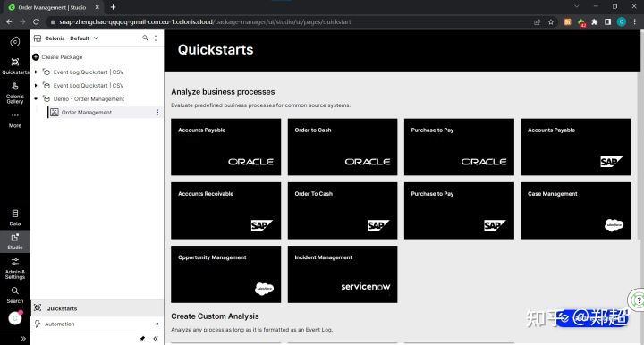Viewport: 644px width, 345px height.
Task: Open Salesforce Opportunity Management quickstart
Action: [x=226, y=274]
